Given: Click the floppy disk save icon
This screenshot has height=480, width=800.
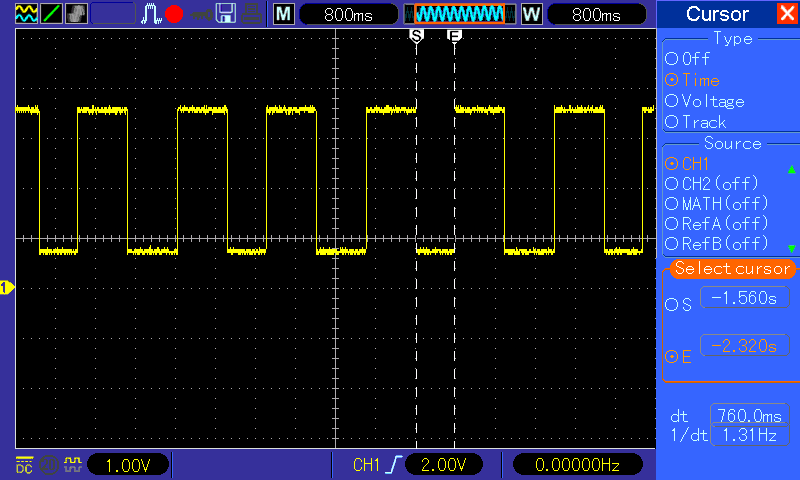Looking at the screenshot, I should click(226, 14).
